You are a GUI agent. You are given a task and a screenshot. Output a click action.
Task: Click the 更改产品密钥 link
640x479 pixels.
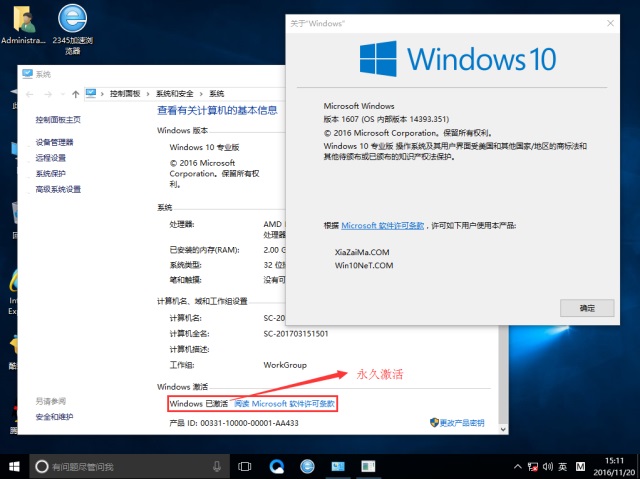pyautogui.click(x=456, y=423)
